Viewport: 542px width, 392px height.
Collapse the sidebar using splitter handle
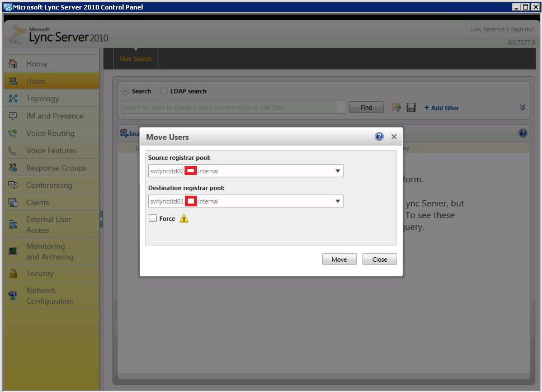(x=101, y=220)
